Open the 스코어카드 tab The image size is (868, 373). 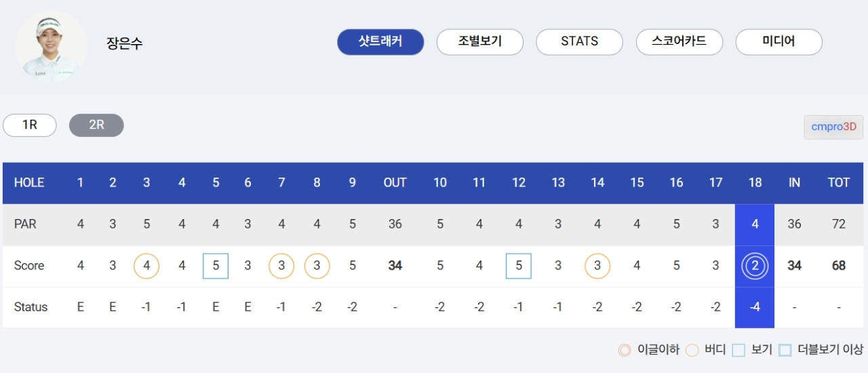click(679, 42)
